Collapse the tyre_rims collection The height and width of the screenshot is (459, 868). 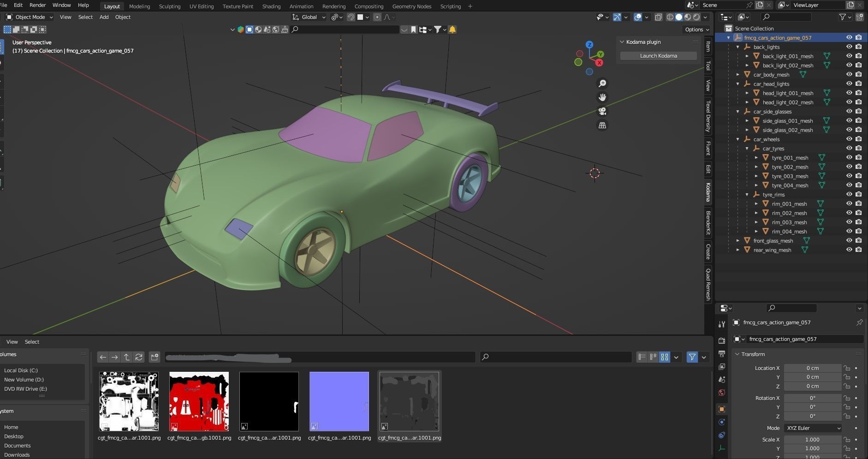pos(747,195)
